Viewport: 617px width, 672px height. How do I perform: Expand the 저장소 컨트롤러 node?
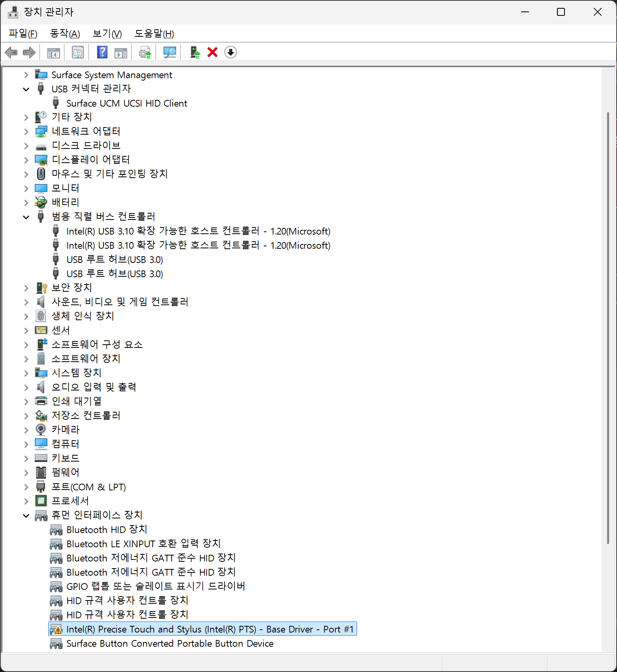pyautogui.click(x=26, y=416)
